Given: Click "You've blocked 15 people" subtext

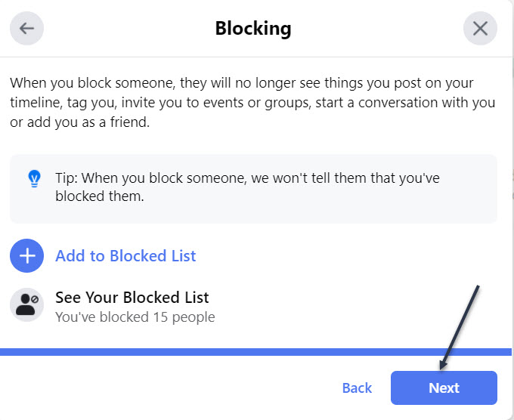Looking at the screenshot, I should tap(135, 317).
